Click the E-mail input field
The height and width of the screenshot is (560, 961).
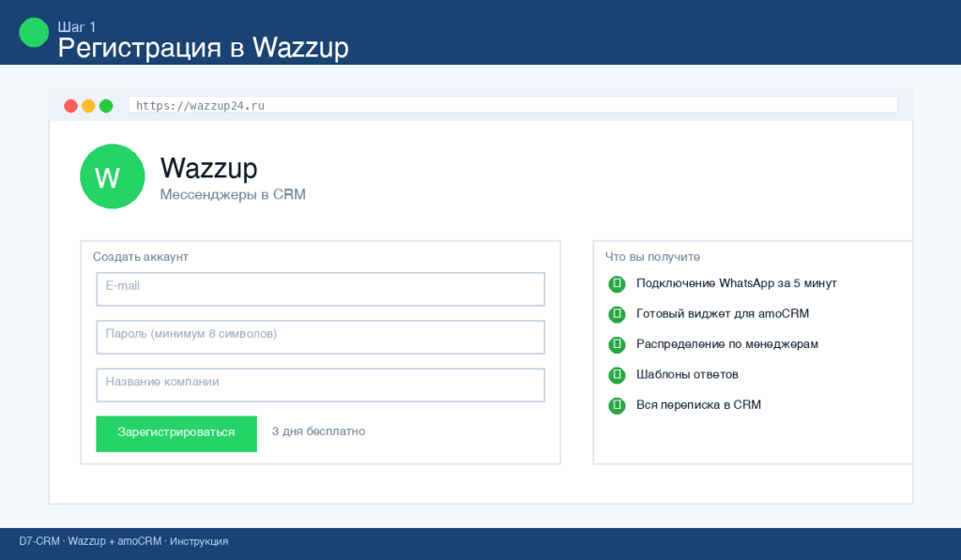tap(320, 289)
